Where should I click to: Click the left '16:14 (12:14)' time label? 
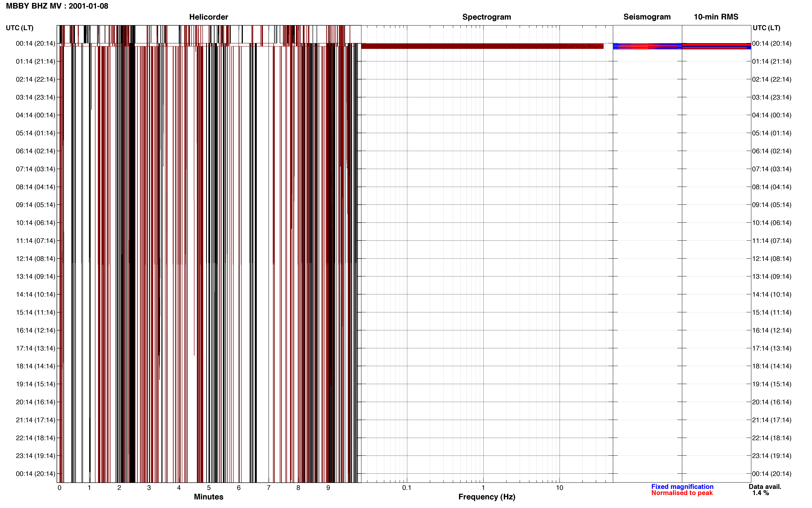pyautogui.click(x=36, y=330)
